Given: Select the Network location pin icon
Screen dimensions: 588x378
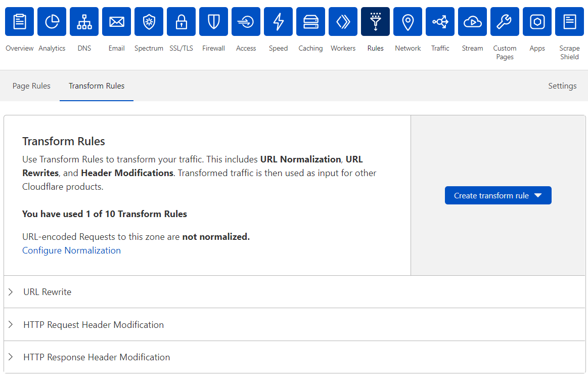Looking at the screenshot, I should click(408, 22).
